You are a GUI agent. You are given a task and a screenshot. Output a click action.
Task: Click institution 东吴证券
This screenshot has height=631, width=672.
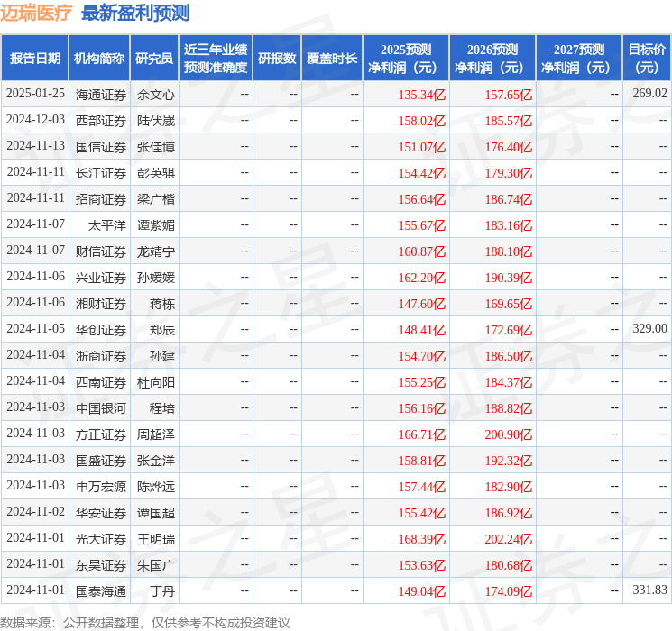[101, 565]
